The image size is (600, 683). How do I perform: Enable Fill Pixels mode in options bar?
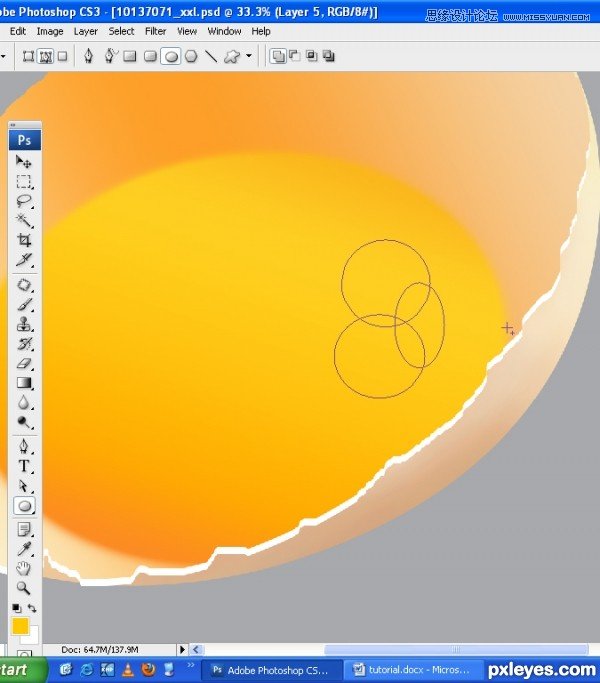63,56
